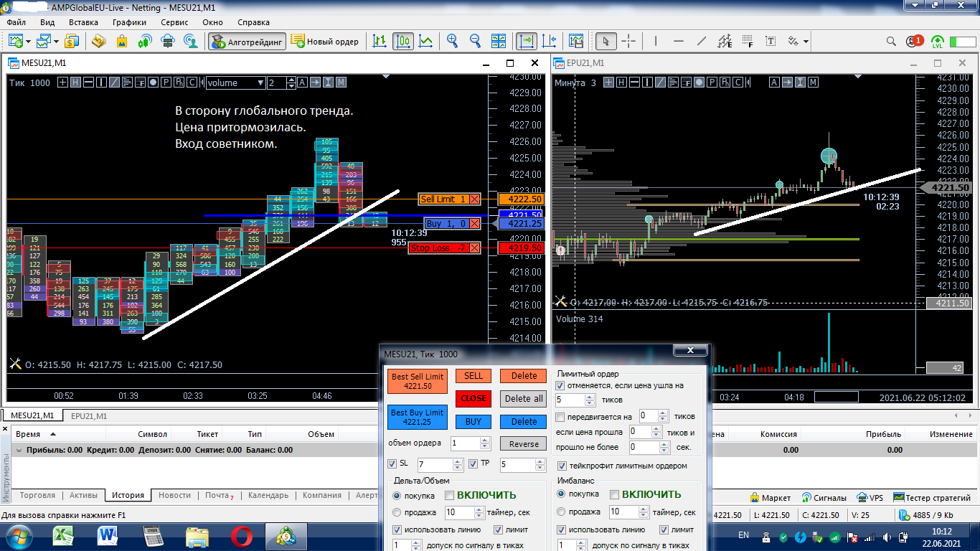This screenshot has width=980, height=551.
Task: Click the Best Sell Limit 4221.50 button
Action: point(418,381)
